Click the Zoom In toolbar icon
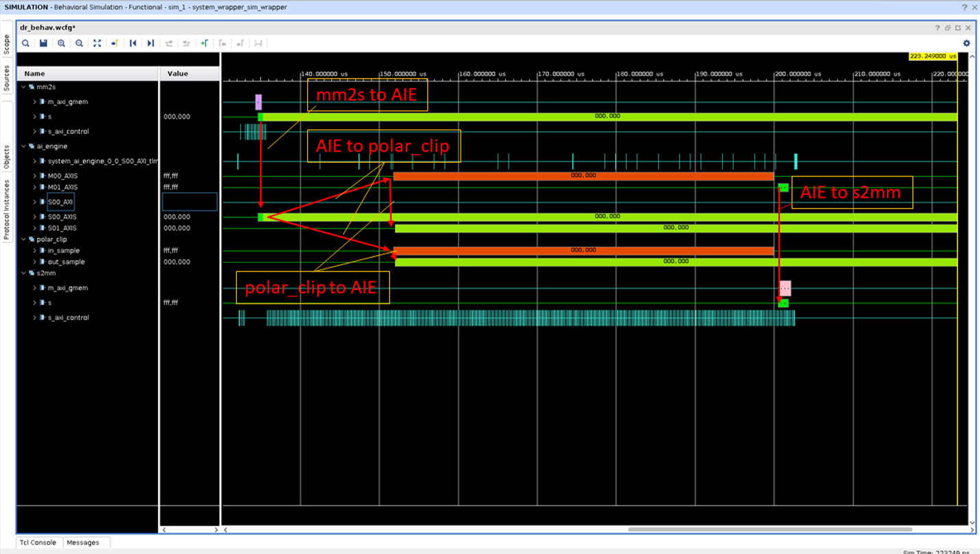This screenshot has width=980, height=554. (x=62, y=43)
